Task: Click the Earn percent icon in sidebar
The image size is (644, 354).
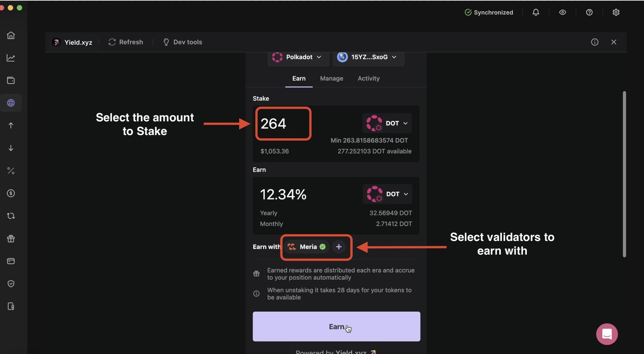Action: [11, 171]
